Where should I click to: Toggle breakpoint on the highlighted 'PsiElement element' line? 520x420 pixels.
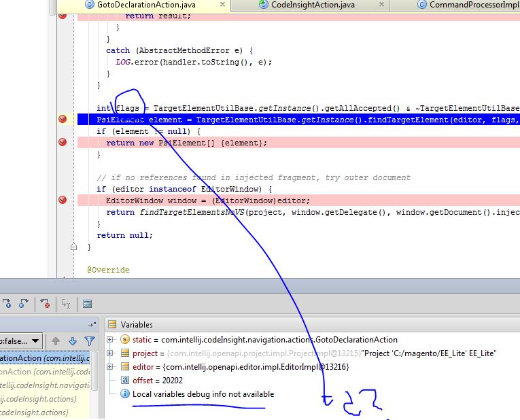[x=63, y=119]
